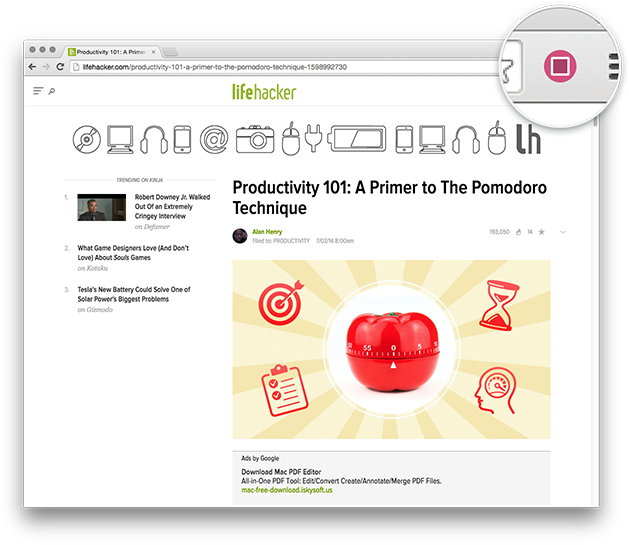The width and height of the screenshot is (629, 545).
Task: Expand article options chevron dropdown
Action: (x=563, y=232)
